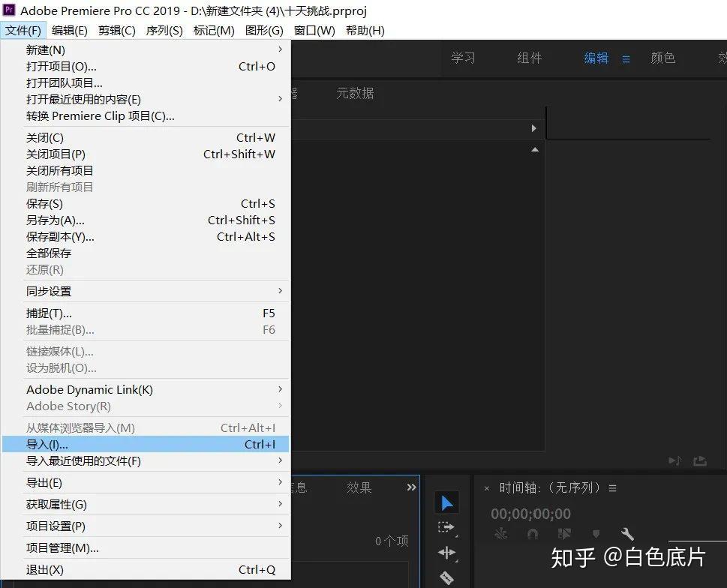
Task: Expand the Export submenu
Action: click(x=146, y=482)
